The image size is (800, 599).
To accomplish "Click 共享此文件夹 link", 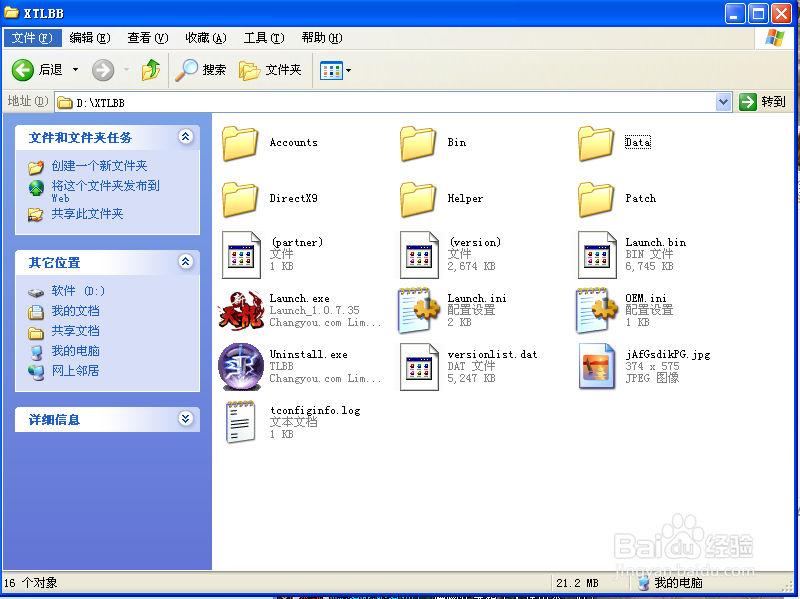I will (x=87, y=214).
